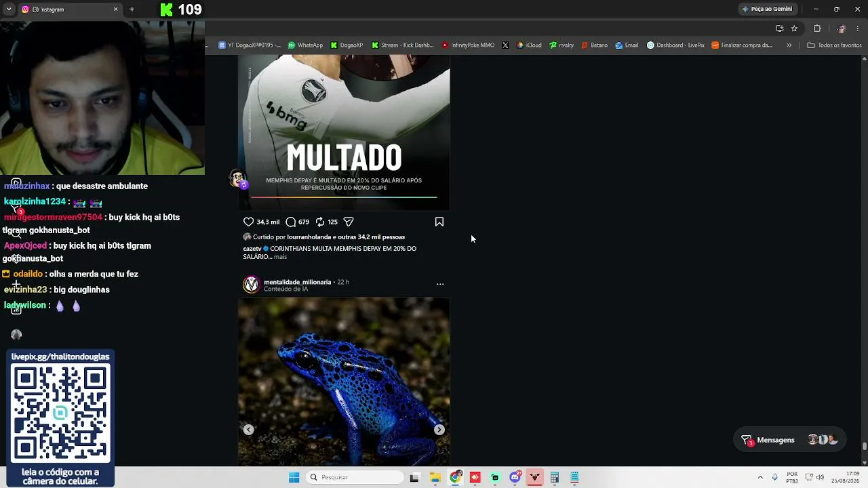This screenshot has width=868, height=488.
Task: Open the DogaoXP Kick bookmark
Action: click(x=347, y=45)
